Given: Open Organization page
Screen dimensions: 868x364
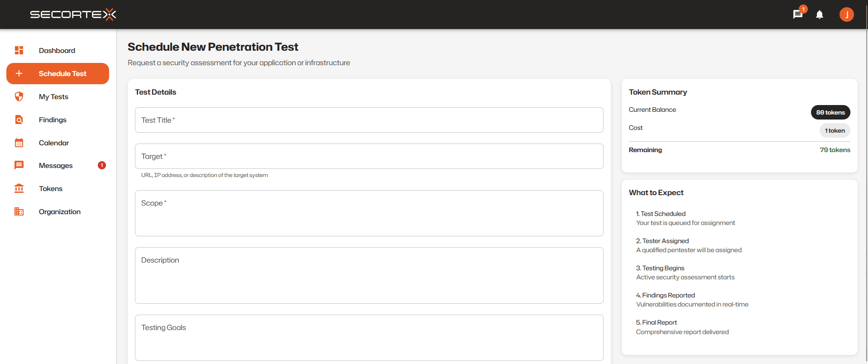Looking at the screenshot, I should 58,211.
